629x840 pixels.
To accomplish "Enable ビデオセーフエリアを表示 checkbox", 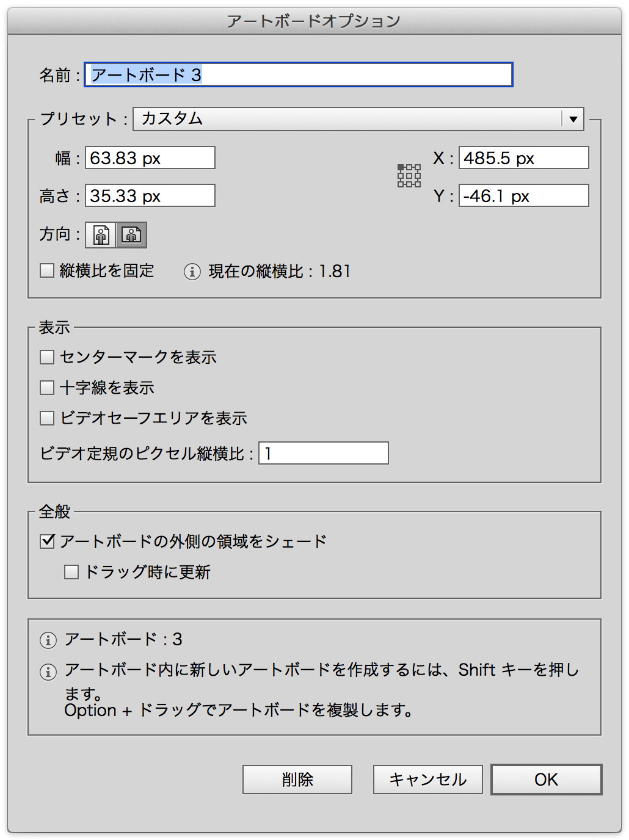I will pyautogui.click(x=47, y=418).
